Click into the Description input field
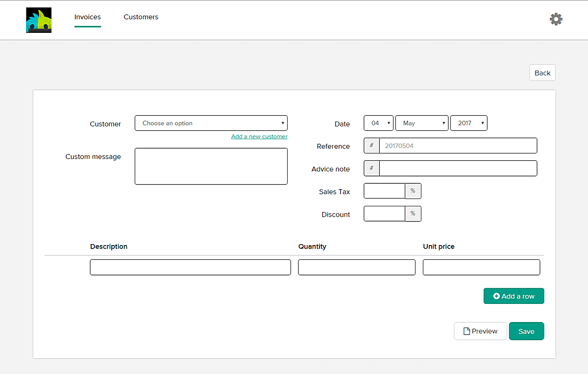This screenshot has height=374, width=588. pyautogui.click(x=190, y=267)
